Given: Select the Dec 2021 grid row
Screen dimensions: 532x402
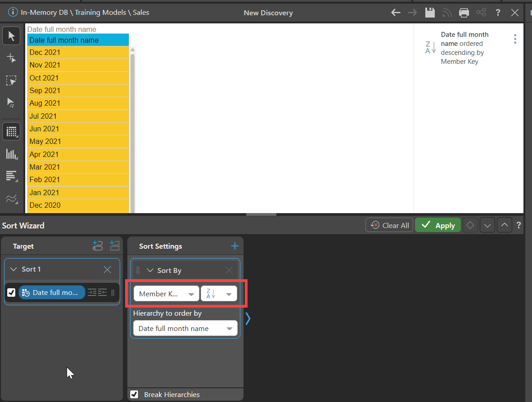Looking at the screenshot, I should tap(78, 52).
